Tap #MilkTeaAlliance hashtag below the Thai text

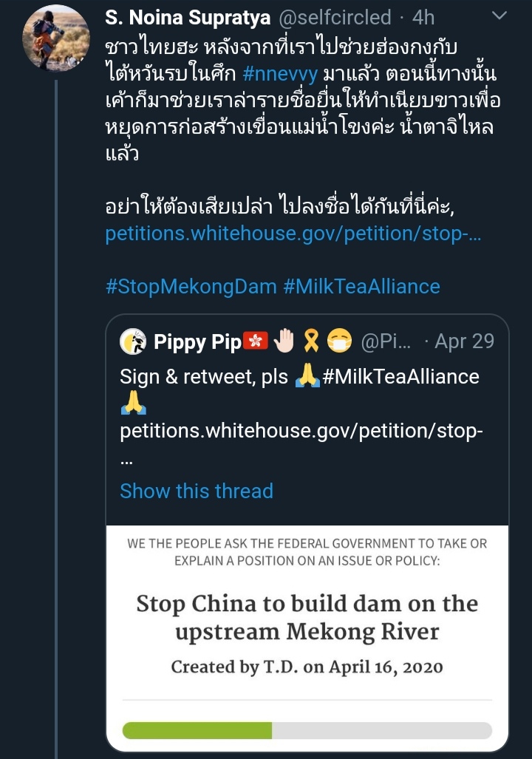(x=362, y=286)
